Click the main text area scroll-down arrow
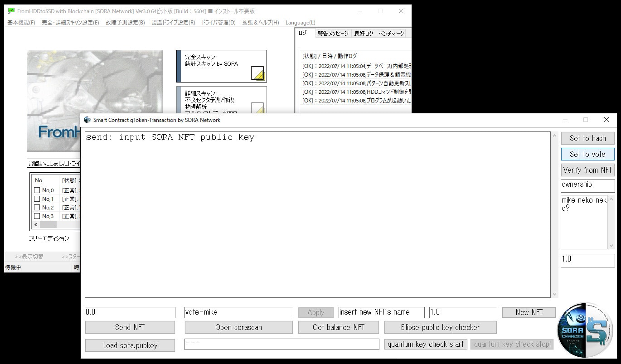The image size is (621, 364). click(x=554, y=294)
